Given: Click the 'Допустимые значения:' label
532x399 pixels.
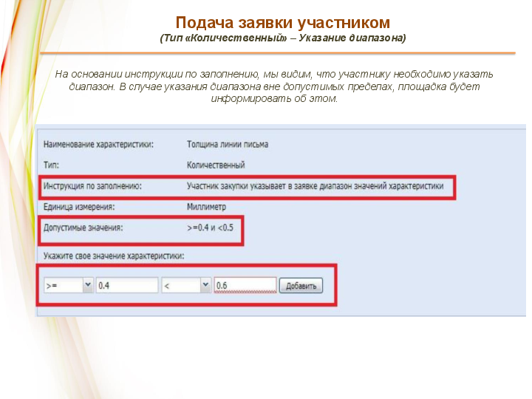Looking at the screenshot, I should click(x=83, y=228).
